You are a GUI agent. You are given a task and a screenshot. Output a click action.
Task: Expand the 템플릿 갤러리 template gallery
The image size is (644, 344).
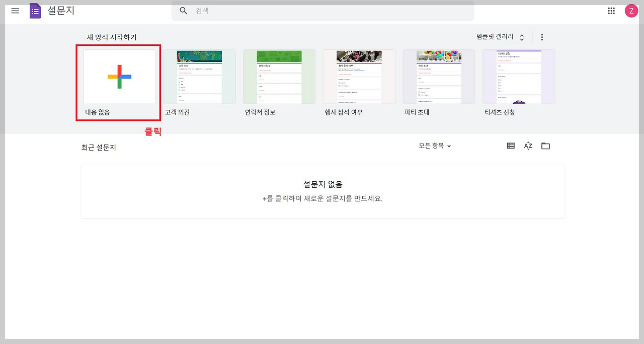click(x=501, y=37)
